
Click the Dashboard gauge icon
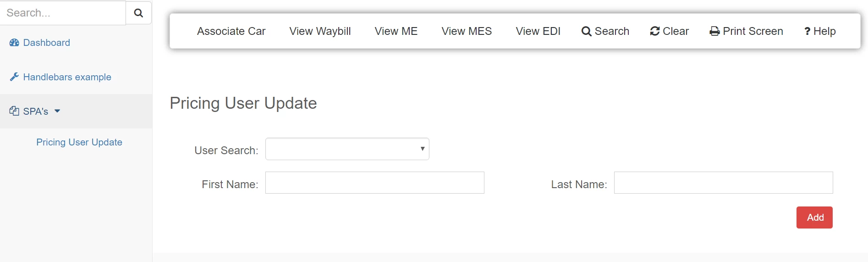tap(14, 43)
